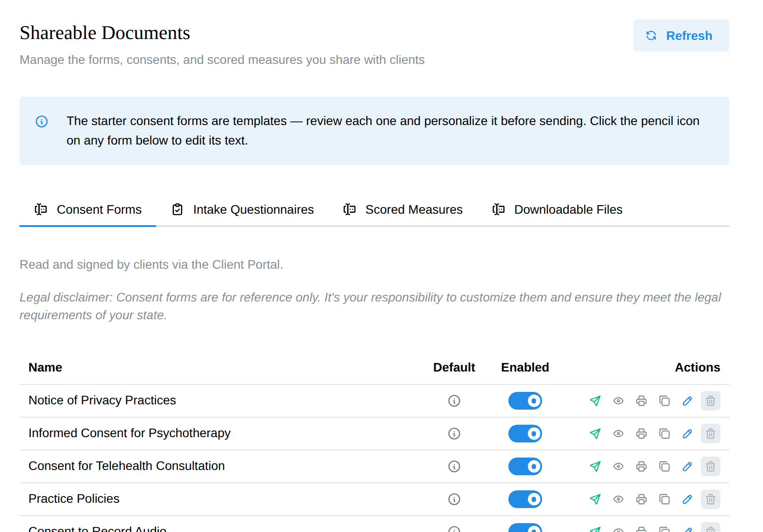The width and height of the screenshot is (763, 532).
Task: Edit the Practice Policies form
Action: (x=688, y=499)
